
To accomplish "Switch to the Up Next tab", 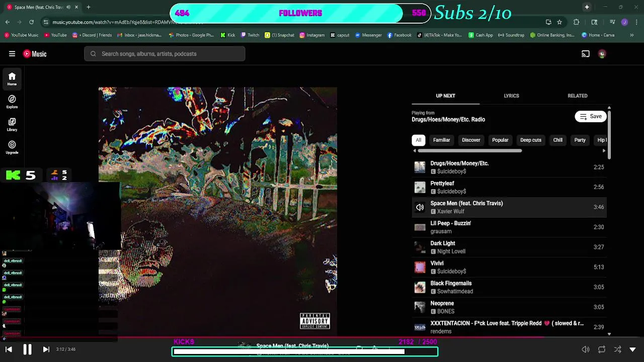I will coord(445,96).
